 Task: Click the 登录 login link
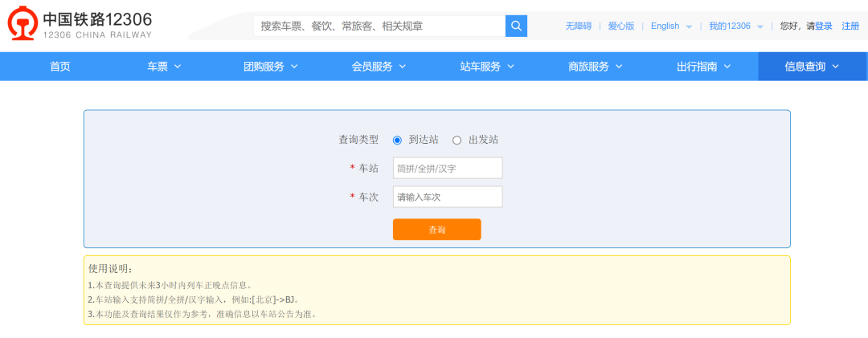tap(824, 26)
